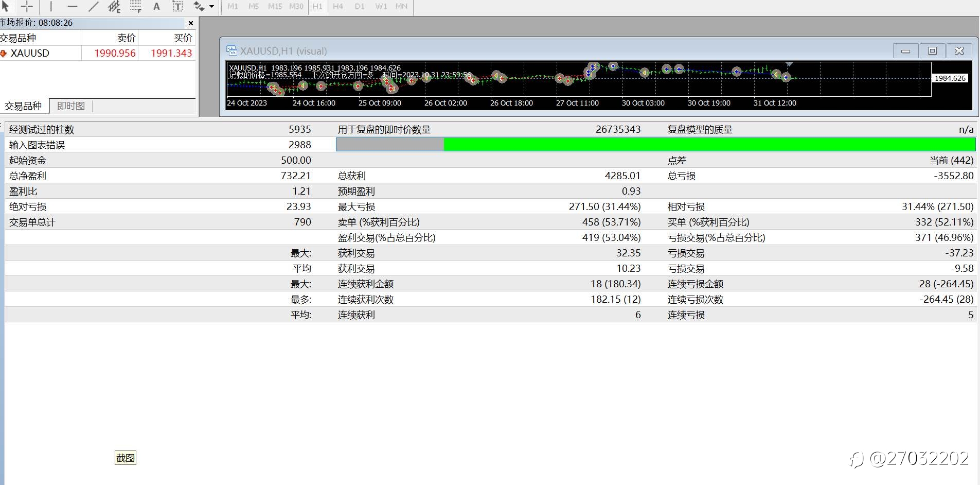Click the 1984.626 price label on chart

coord(950,78)
